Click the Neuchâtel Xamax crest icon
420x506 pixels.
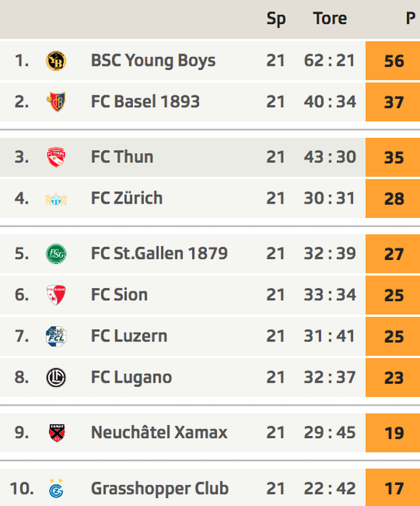tap(57, 433)
